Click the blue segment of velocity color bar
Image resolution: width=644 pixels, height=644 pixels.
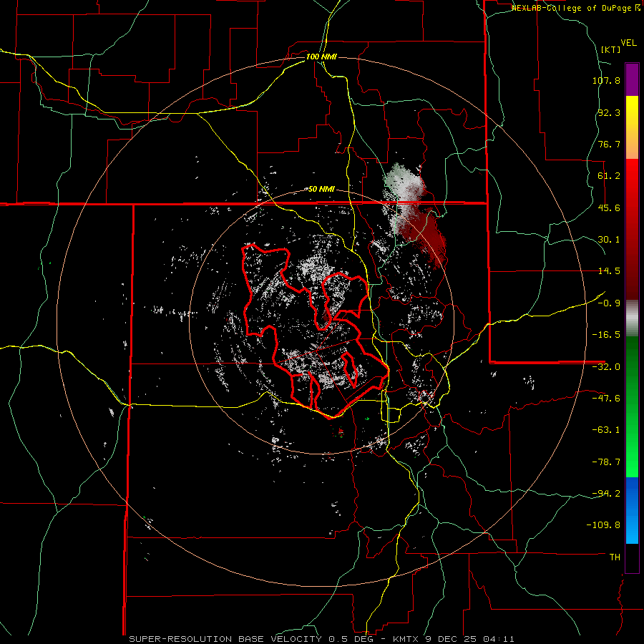pos(632,510)
